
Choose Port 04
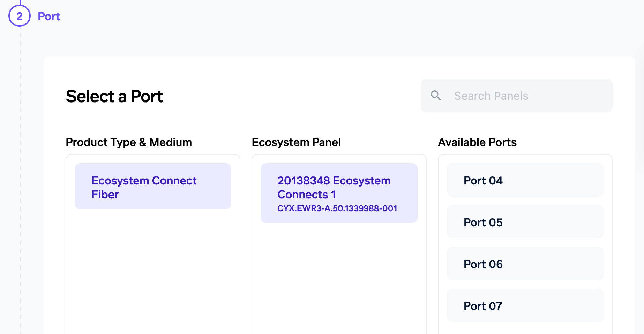coord(525,180)
